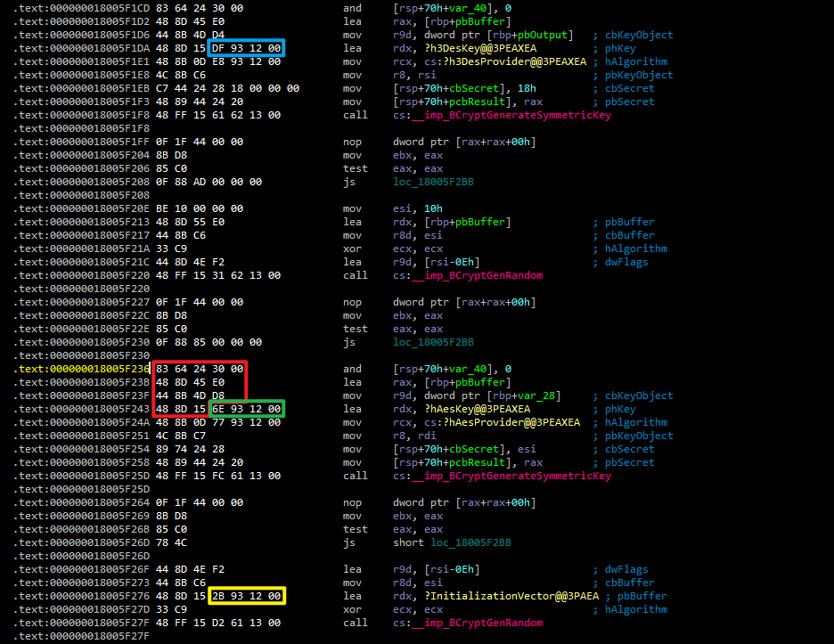Click hex bytes 6E 93 12 00

pos(246,409)
